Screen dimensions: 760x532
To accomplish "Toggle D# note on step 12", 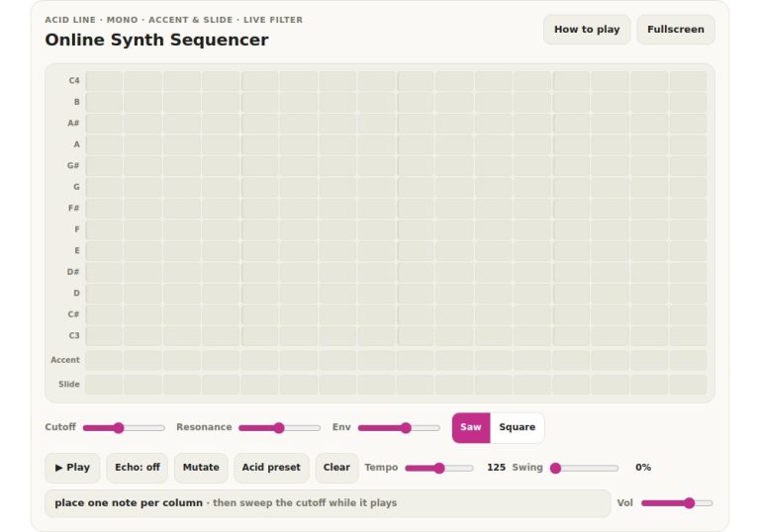I will click(x=532, y=272).
